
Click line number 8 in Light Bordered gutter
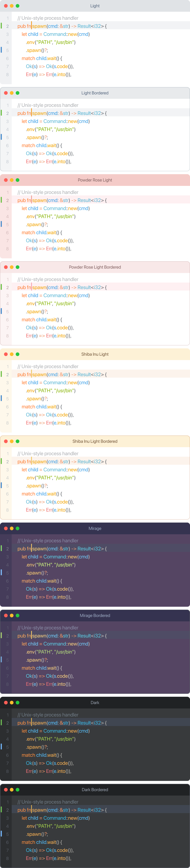pos(7,162)
